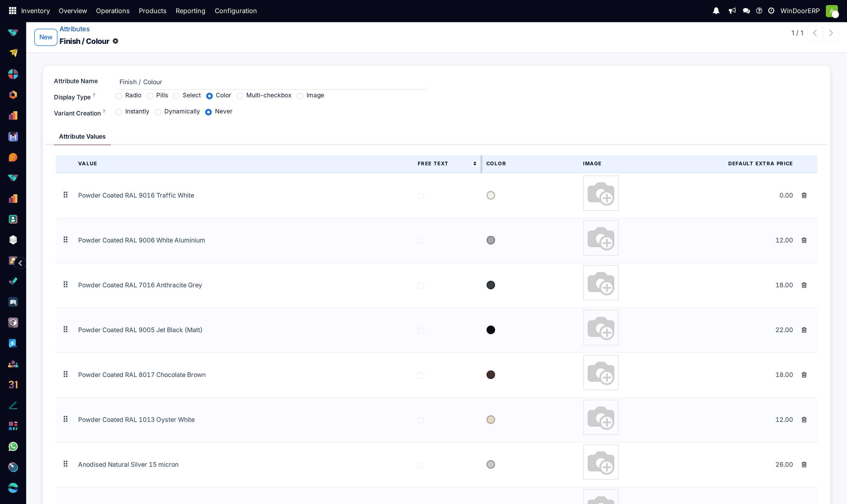Click the clock activities icon
The height and width of the screenshot is (504, 847).
pos(771,11)
